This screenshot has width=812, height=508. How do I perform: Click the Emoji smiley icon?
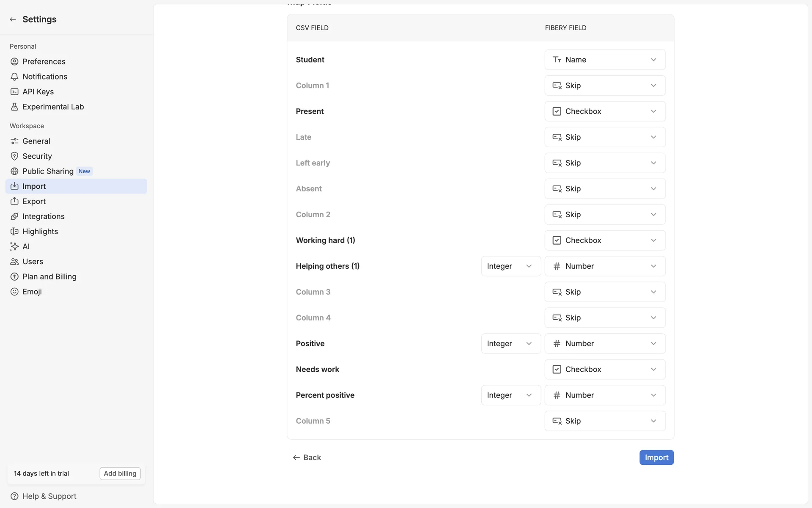[x=14, y=292]
